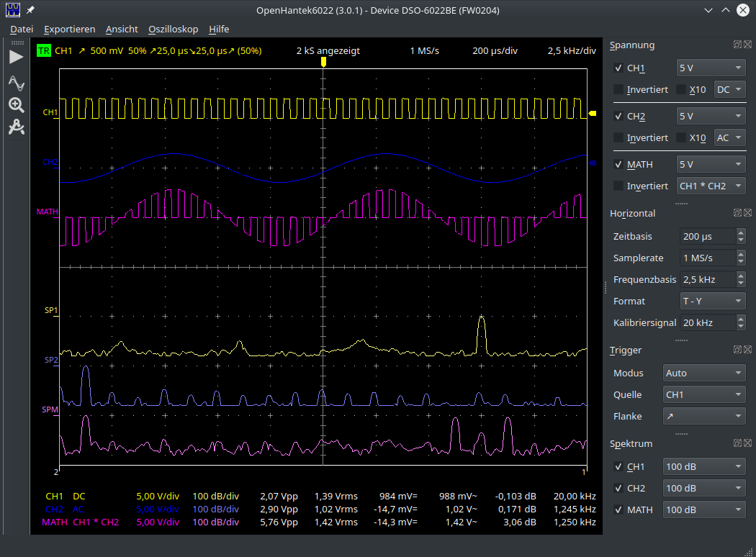Image resolution: width=756 pixels, height=557 pixels.
Task: Expand the CH2 coupling AC dropdown
Action: coord(729,137)
